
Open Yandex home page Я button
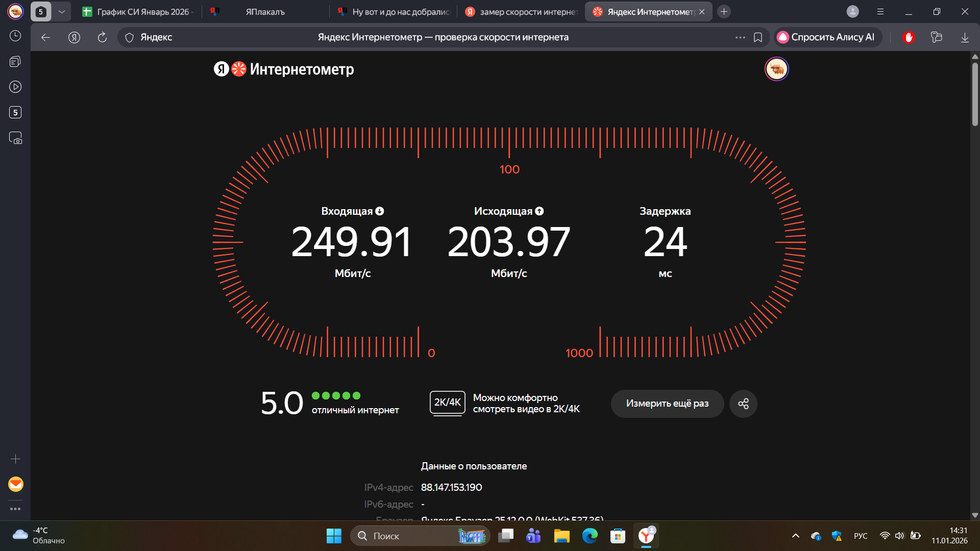pos(74,37)
